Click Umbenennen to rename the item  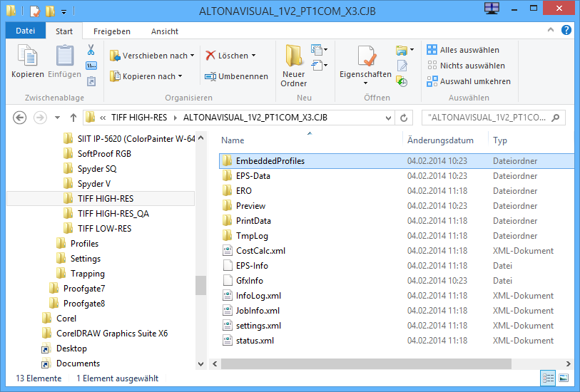point(236,76)
